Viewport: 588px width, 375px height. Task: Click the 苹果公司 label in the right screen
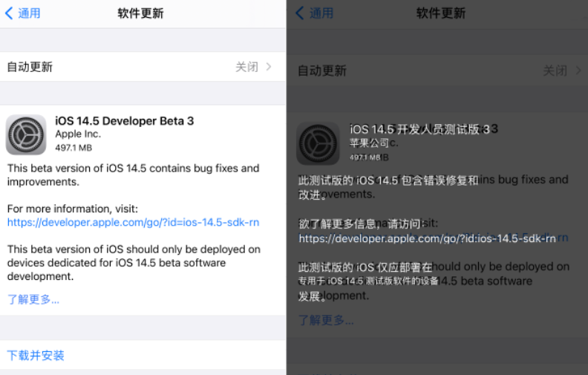click(369, 143)
